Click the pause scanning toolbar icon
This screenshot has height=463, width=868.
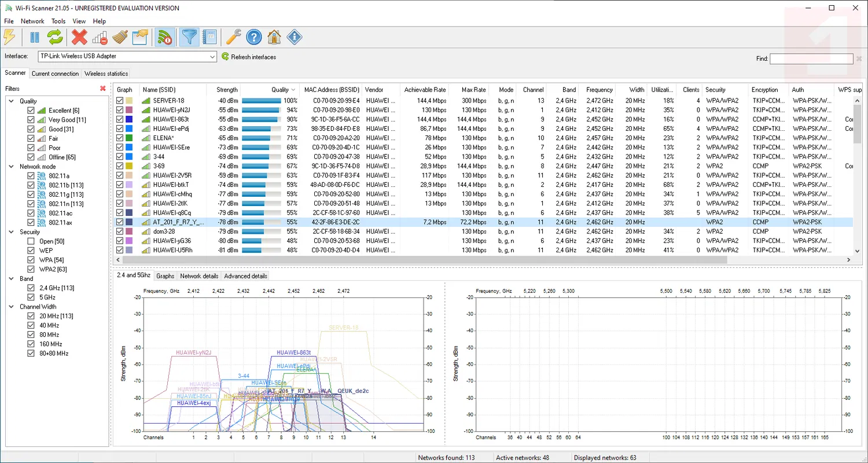[35, 38]
